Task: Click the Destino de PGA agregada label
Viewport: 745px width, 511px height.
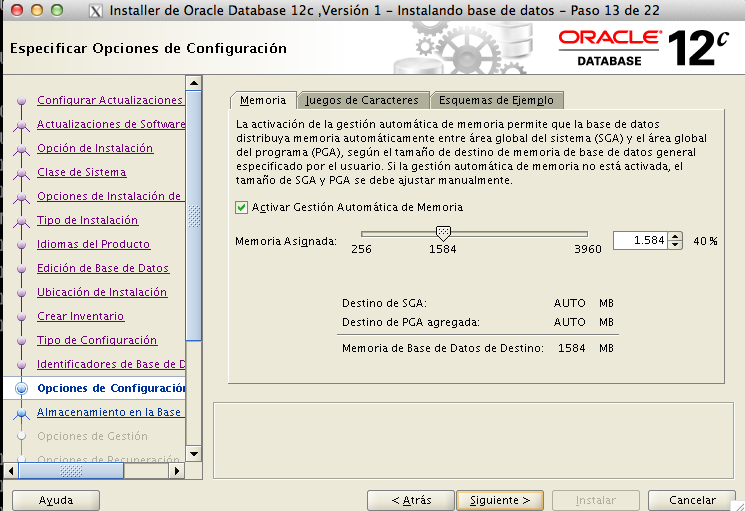Action: [411, 322]
